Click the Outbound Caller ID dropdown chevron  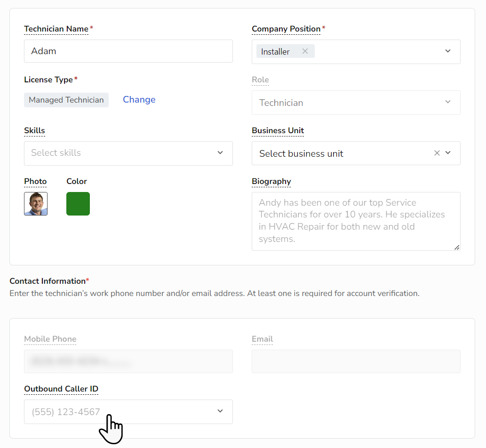point(220,411)
